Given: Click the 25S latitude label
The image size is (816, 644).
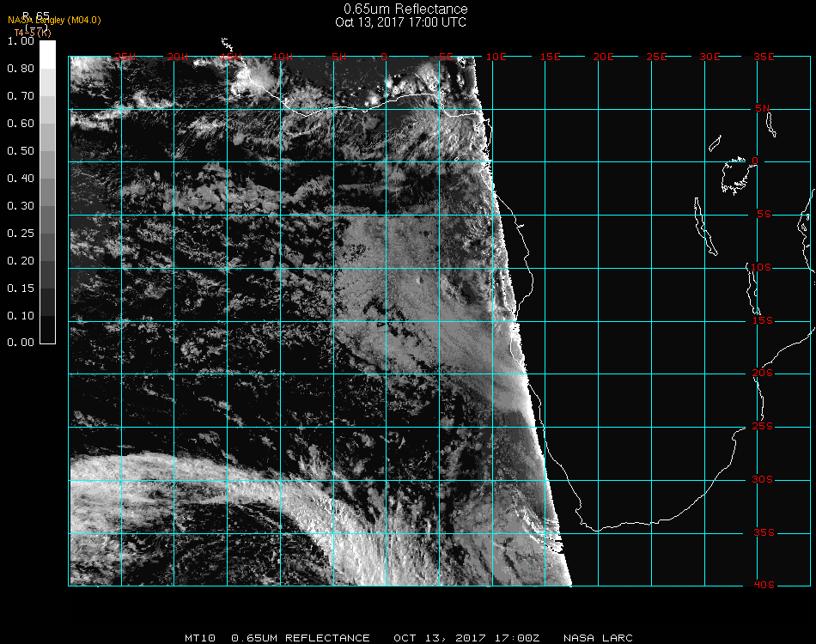Looking at the screenshot, I should pyautogui.click(x=763, y=427).
